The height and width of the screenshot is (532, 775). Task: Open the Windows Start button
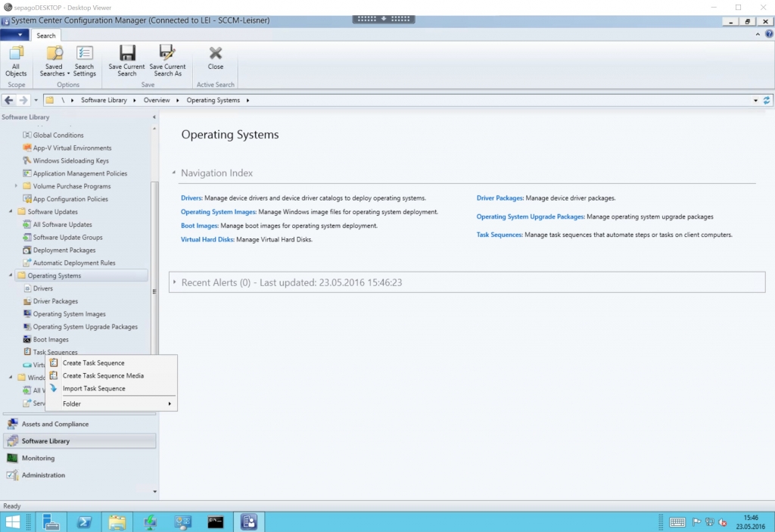(12, 522)
